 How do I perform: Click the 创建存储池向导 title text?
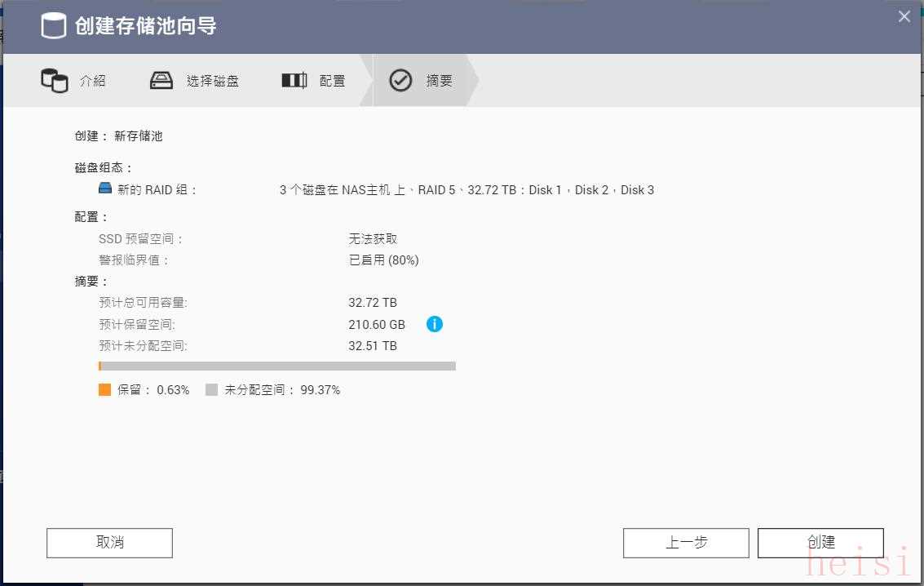click(145, 26)
